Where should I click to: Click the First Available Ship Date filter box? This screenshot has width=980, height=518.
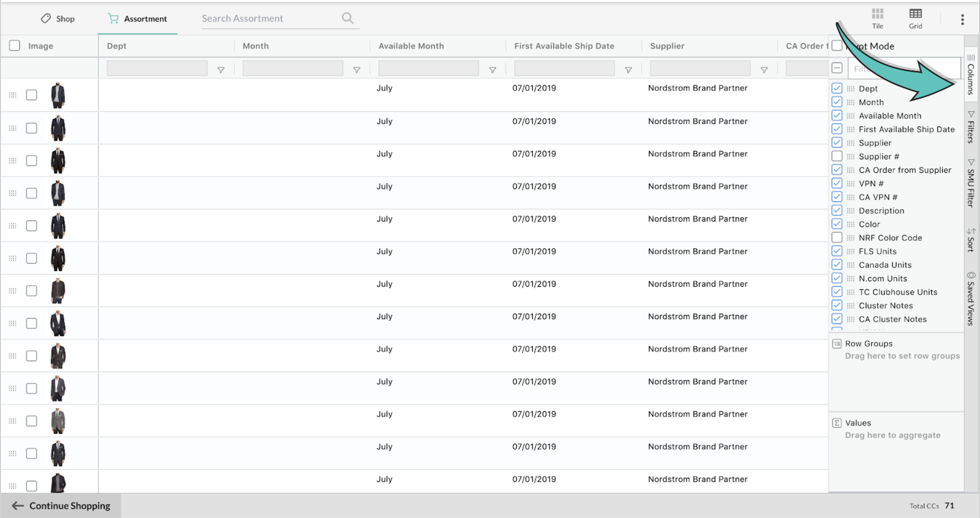tap(564, 68)
